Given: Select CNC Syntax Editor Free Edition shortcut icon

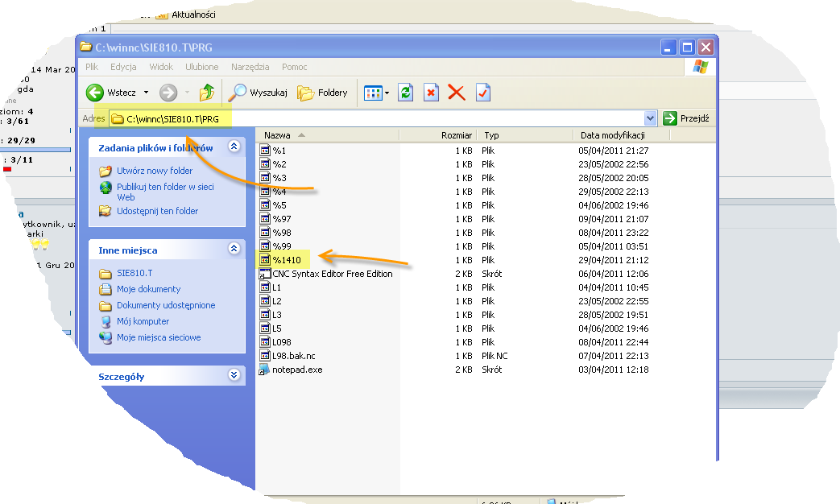Looking at the screenshot, I should coord(265,274).
